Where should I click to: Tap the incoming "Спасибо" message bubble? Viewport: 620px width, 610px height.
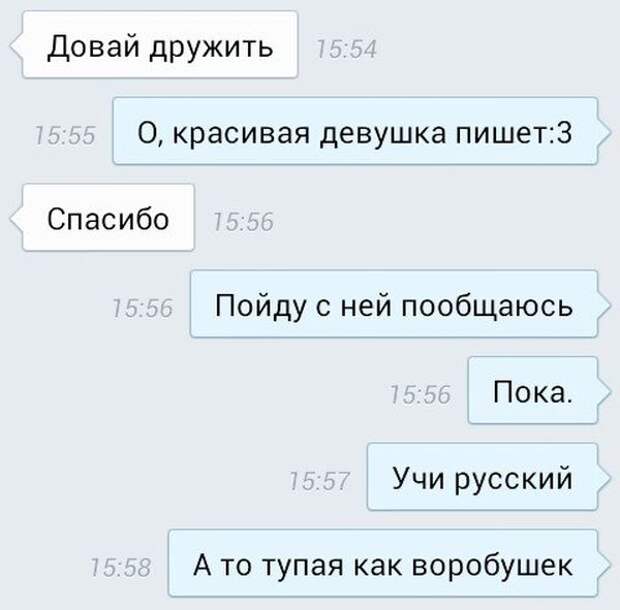click(108, 217)
